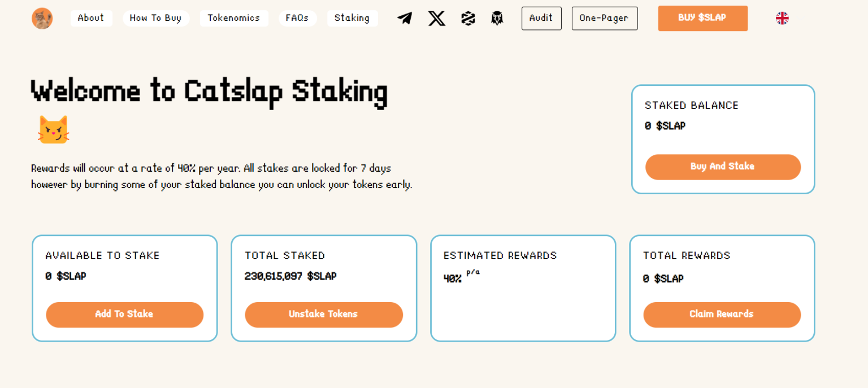
Task: Open the Audit document
Action: [x=541, y=18]
